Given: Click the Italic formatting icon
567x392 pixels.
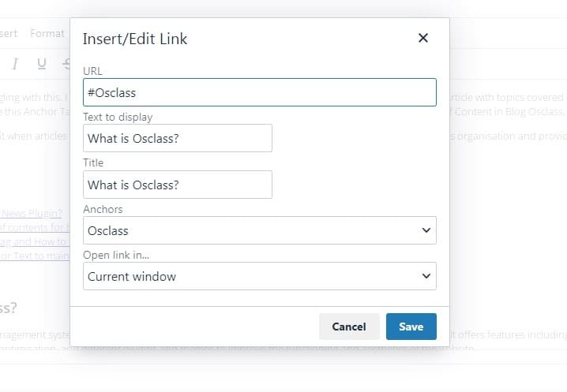Looking at the screenshot, I should [x=16, y=64].
